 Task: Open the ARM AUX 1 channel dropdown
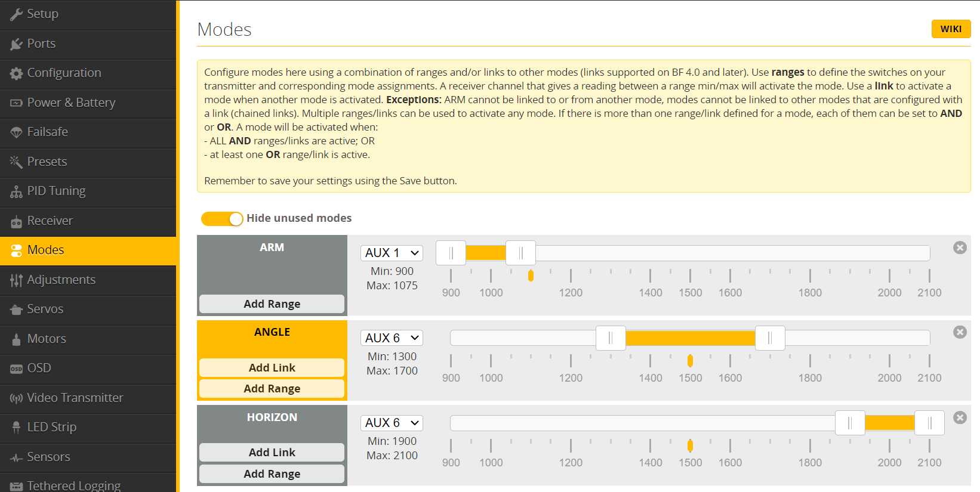pyautogui.click(x=392, y=253)
